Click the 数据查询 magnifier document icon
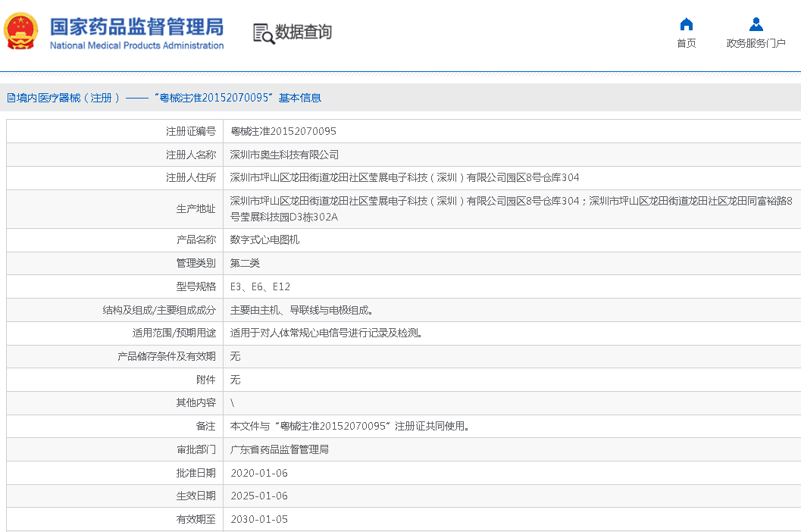Viewport: 801px width, 532px height. pyautogui.click(x=263, y=33)
